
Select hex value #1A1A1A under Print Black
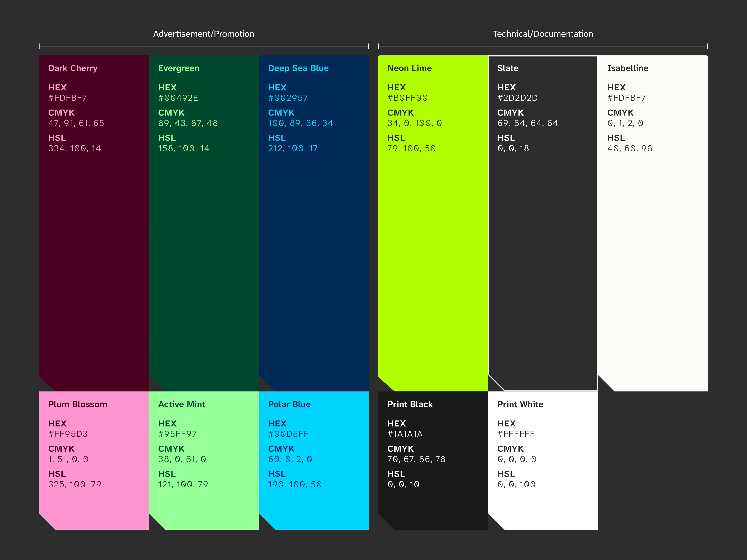(x=405, y=434)
